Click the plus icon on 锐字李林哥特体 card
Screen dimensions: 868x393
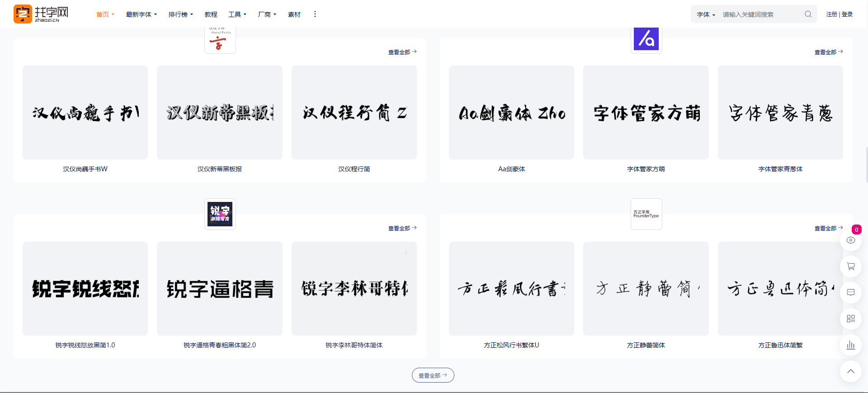(406, 253)
